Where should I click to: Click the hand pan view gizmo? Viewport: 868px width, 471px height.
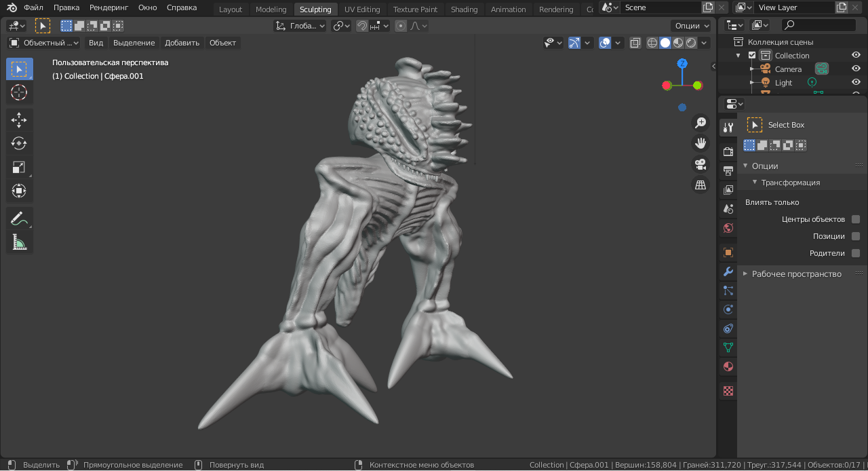click(x=701, y=143)
